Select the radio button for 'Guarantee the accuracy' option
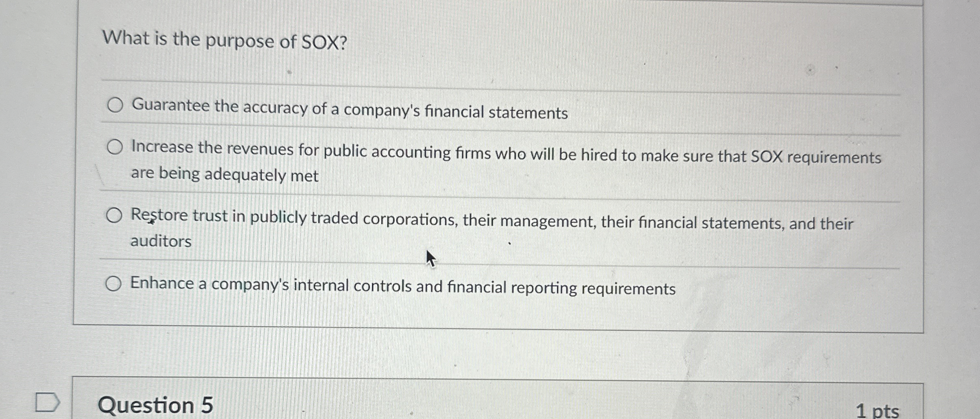 pyautogui.click(x=116, y=105)
